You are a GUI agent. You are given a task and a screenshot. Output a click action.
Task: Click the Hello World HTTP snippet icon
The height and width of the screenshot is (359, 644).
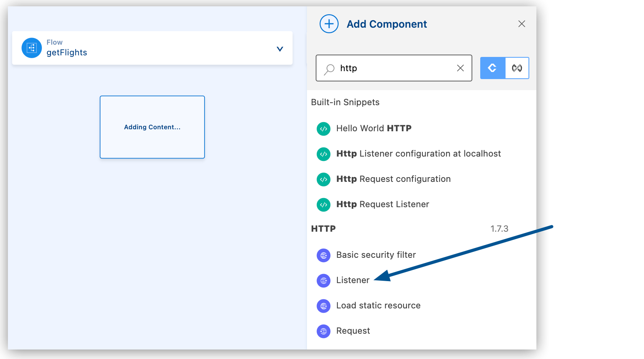point(324,128)
